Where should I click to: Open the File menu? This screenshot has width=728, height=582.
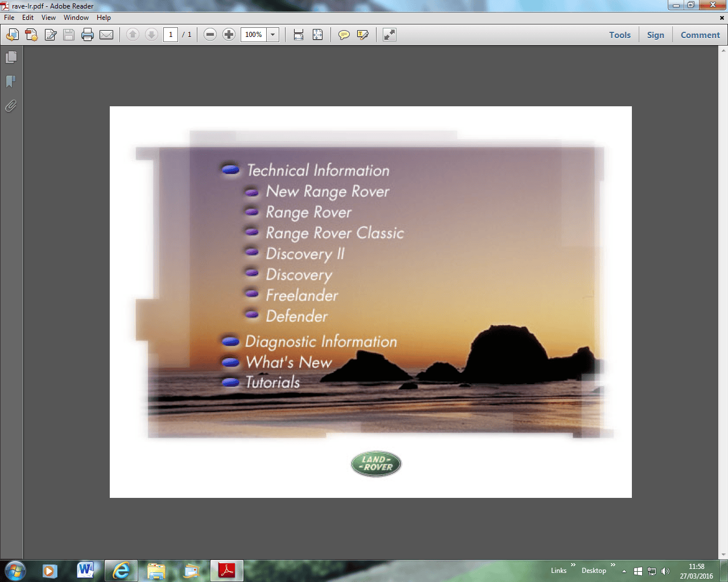9,18
